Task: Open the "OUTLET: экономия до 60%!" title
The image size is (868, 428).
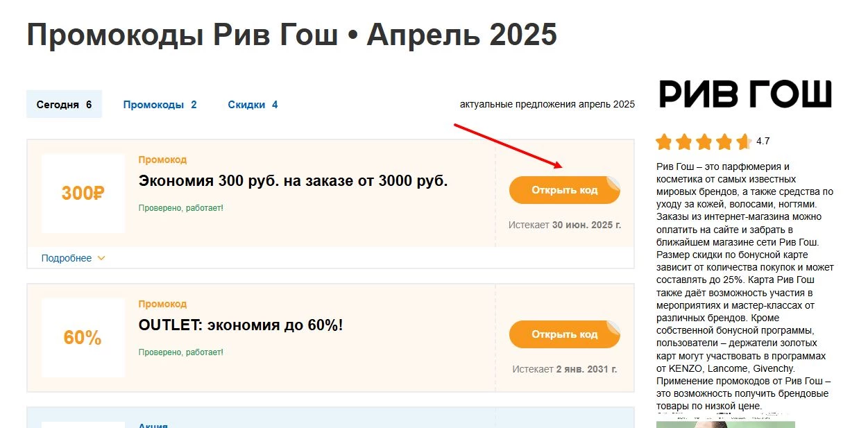Action: point(241,325)
